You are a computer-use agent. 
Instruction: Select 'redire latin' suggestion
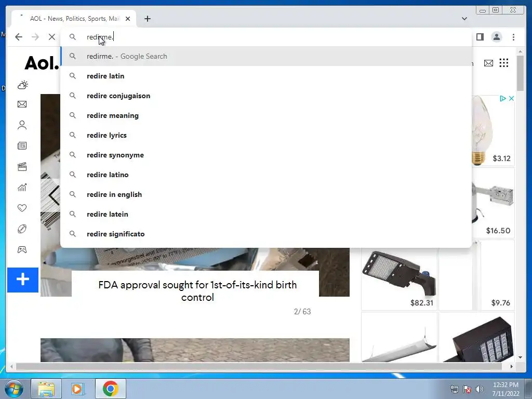click(266, 76)
